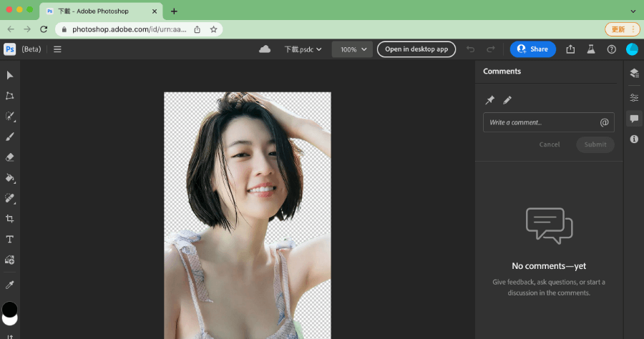Click the browser forward arrow
Screen dimensions: 644x339
(27, 29)
